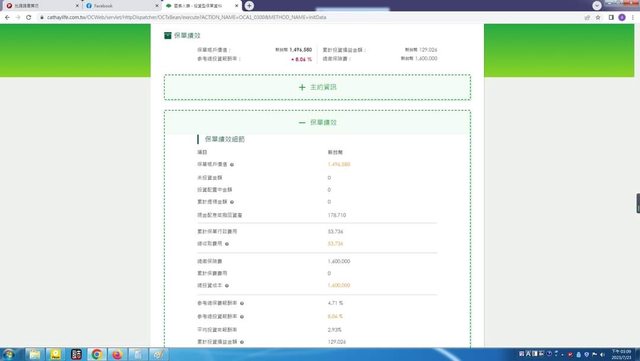This screenshot has height=361, width=640.
Task: Reload the page with the refresh icon
Action: pyautogui.click(x=29, y=17)
